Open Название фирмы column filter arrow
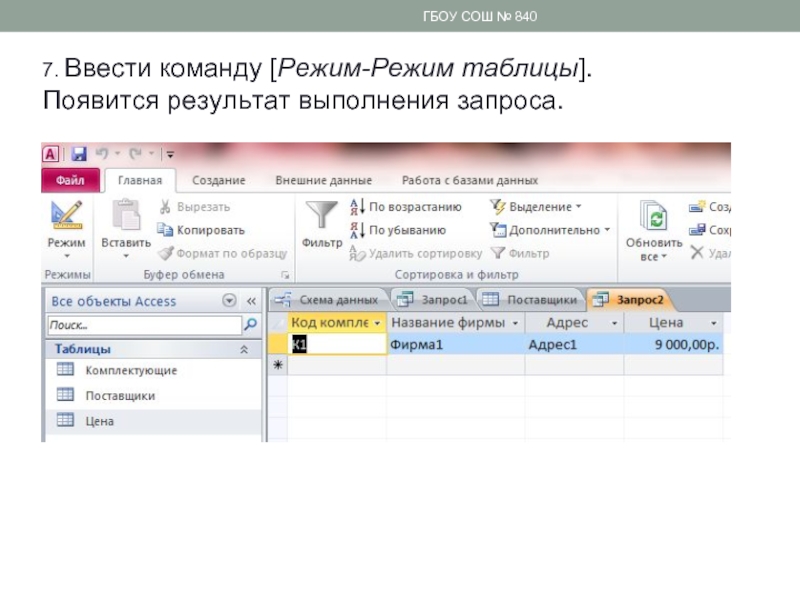Viewport: 800px width, 600px height. click(515, 324)
